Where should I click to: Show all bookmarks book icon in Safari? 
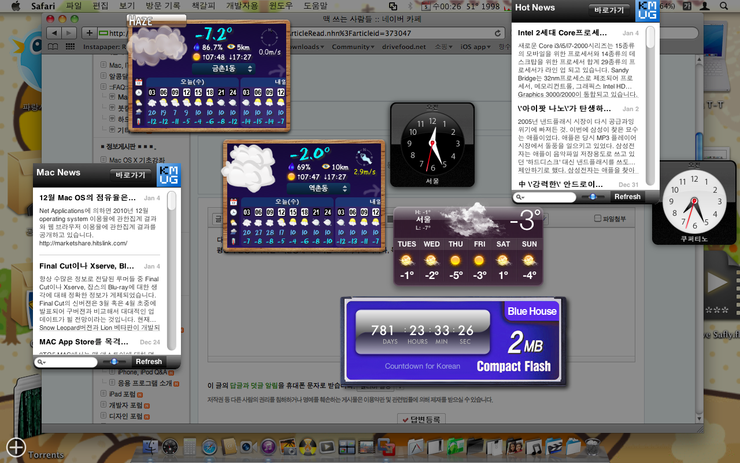tap(53, 47)
